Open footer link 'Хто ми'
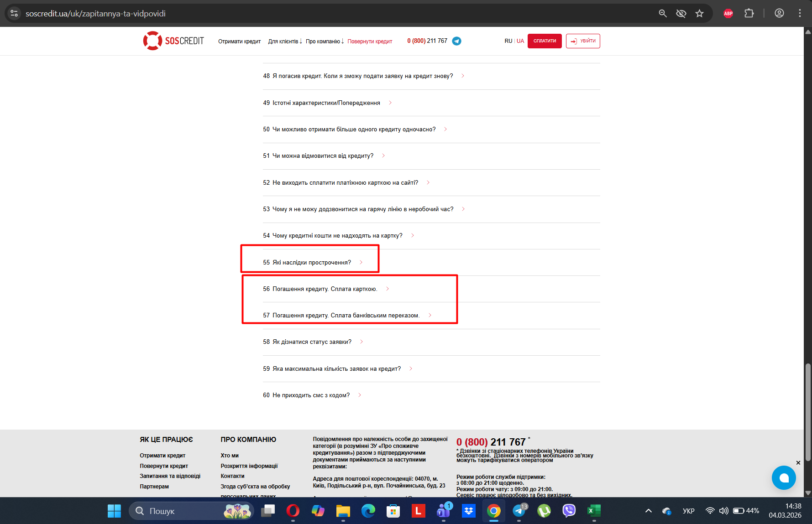The width and height of the screenshot is (812, 524). pos(230,456)
